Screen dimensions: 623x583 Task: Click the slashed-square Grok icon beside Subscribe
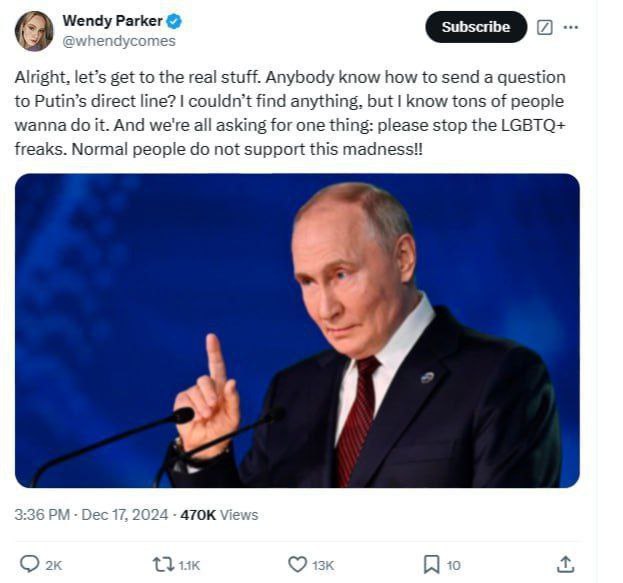click(x=545, y=27)
